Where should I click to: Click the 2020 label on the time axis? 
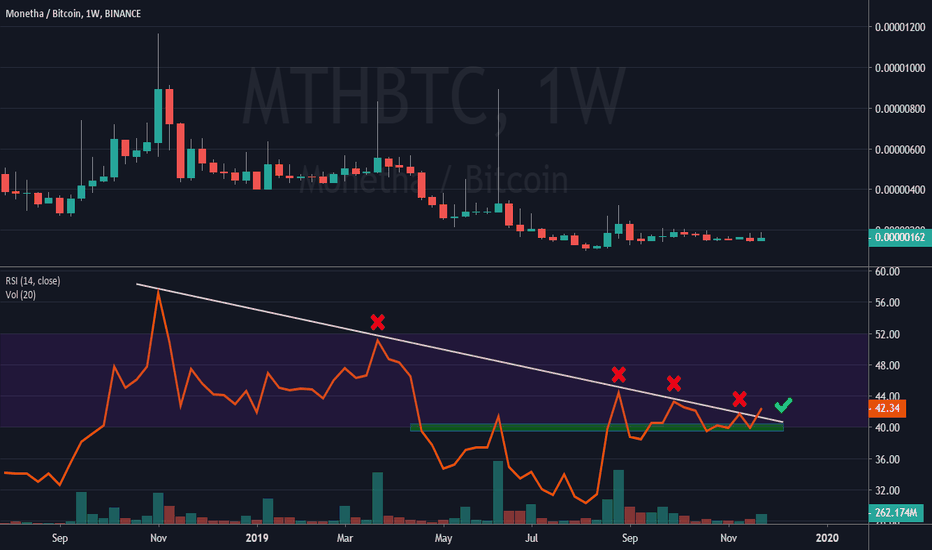point(827,538)
